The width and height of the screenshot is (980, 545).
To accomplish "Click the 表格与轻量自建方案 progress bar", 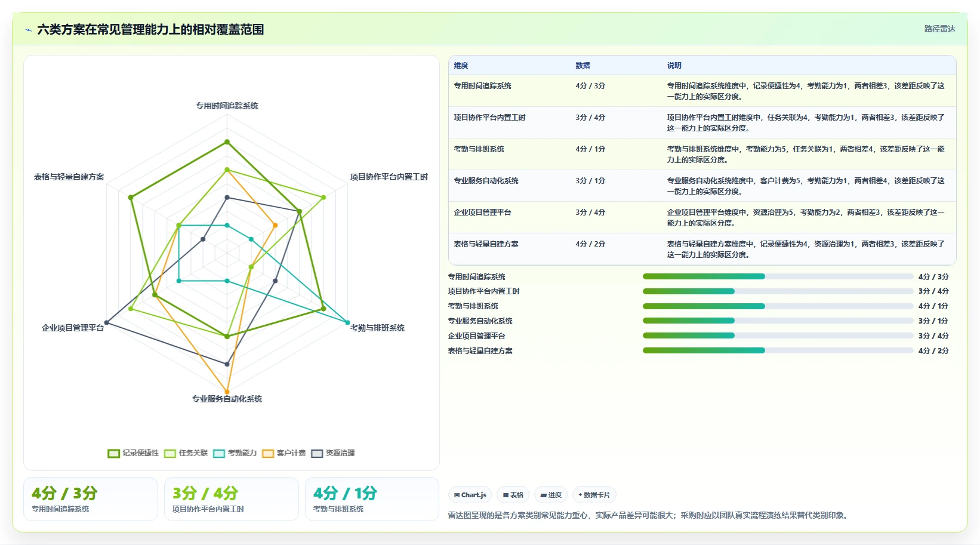I will [778, 350].
